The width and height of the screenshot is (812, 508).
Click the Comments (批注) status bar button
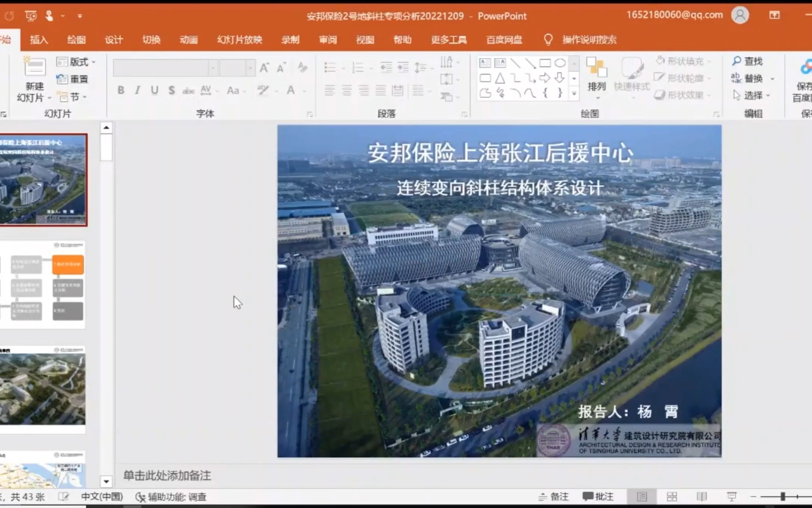[598, 496]
